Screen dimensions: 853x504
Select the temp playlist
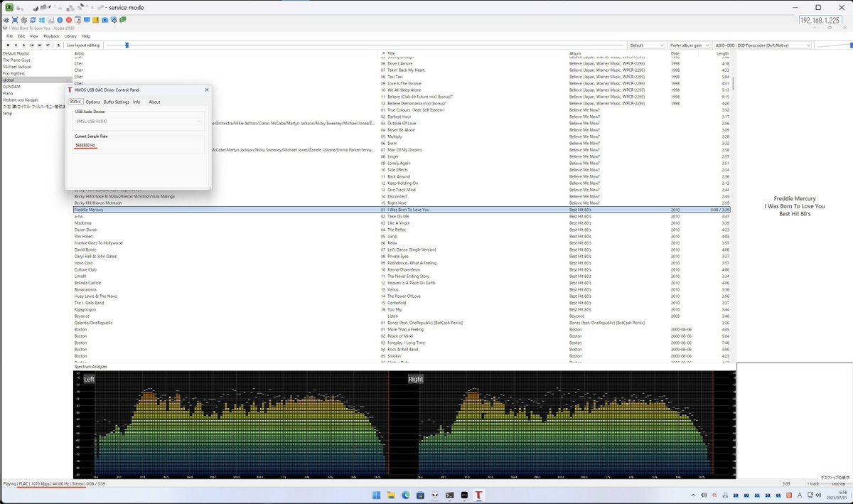tap(8, 113)
